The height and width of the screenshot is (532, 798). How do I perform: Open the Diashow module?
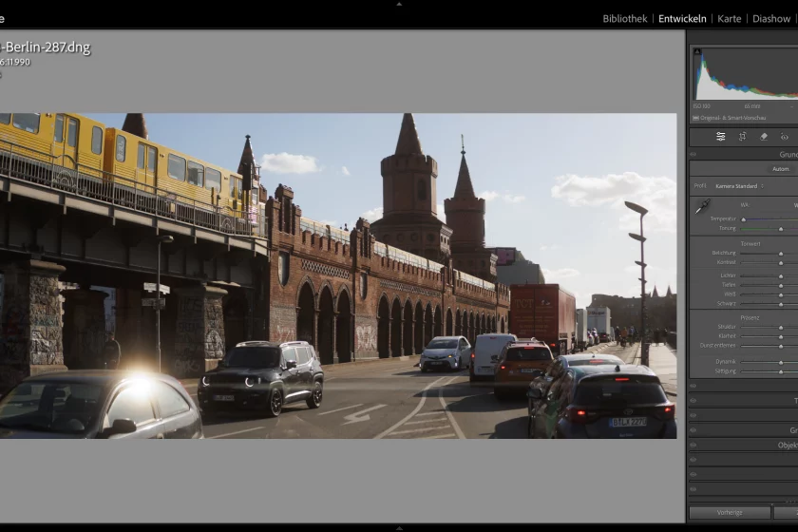point(771,19)
